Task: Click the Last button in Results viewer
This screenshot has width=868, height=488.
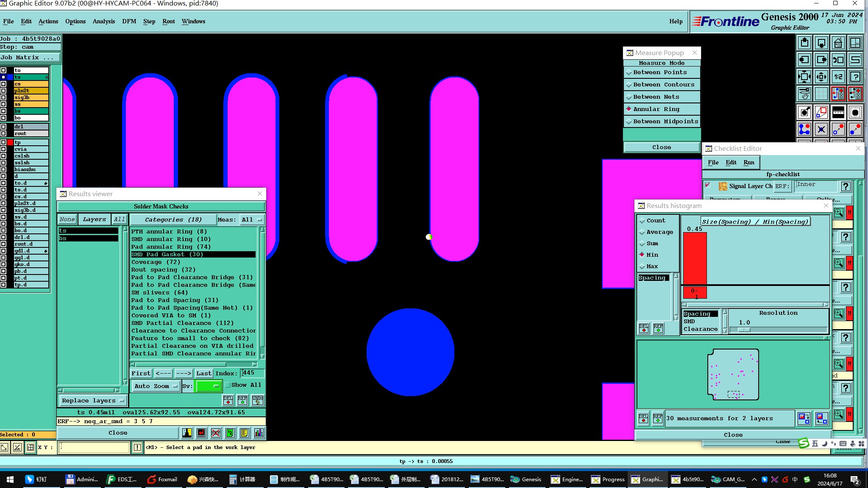Action: pyautogui.click(x=203, y=373)
